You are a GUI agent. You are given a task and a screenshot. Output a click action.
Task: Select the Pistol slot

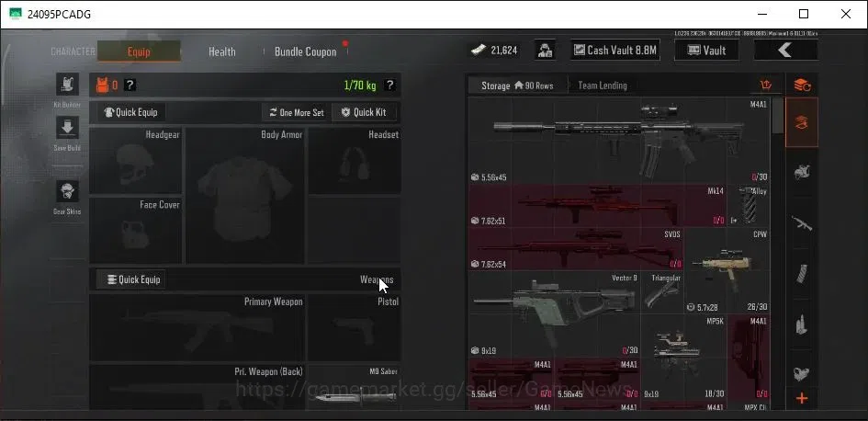[355, 328]
